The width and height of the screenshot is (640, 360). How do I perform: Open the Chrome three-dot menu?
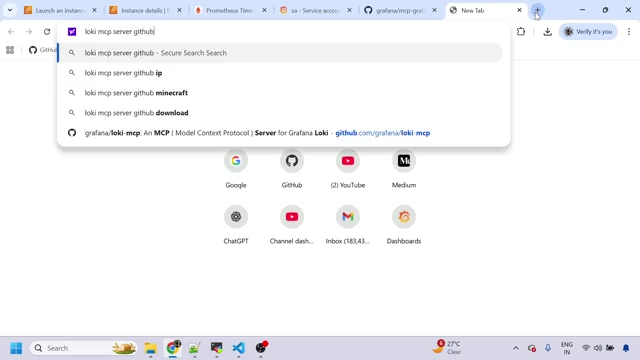pos(629,31)
